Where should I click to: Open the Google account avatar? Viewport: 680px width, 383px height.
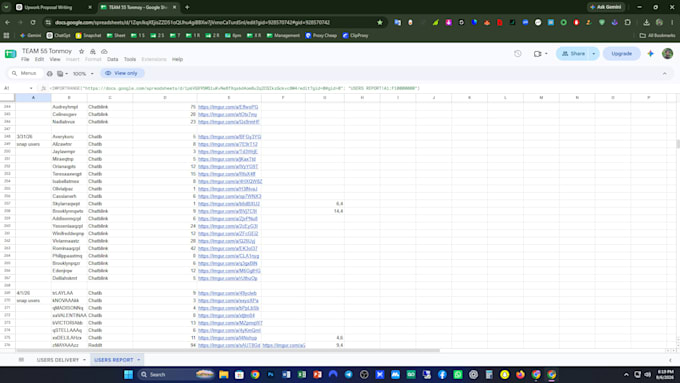pos(667,54)
